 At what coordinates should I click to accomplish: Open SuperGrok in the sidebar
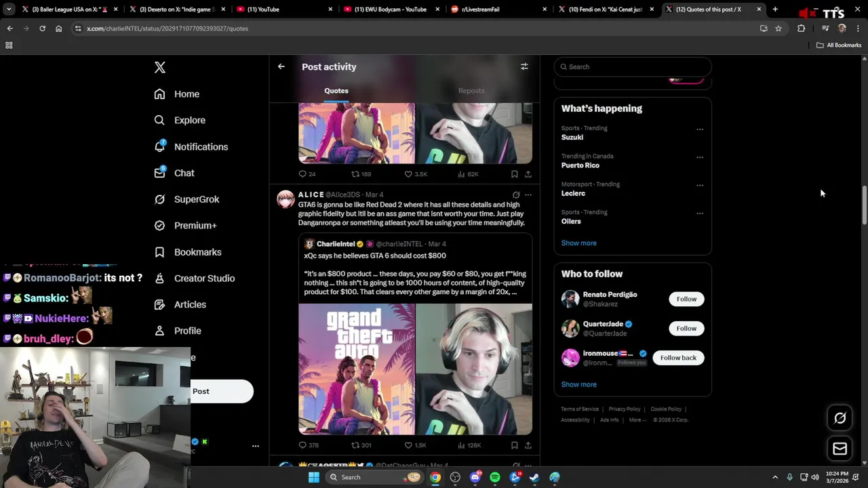pyautogui.click(x=186, y=199)
